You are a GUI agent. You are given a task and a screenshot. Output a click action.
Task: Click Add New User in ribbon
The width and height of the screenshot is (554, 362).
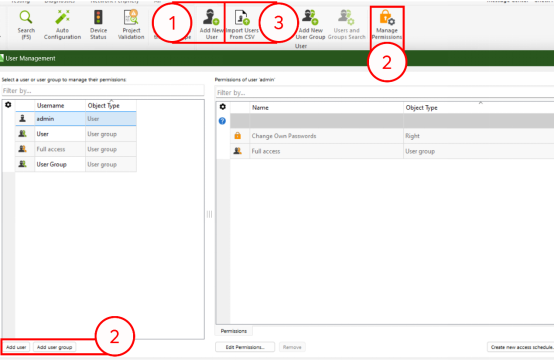pyautogui.click(x=211, y=24)
